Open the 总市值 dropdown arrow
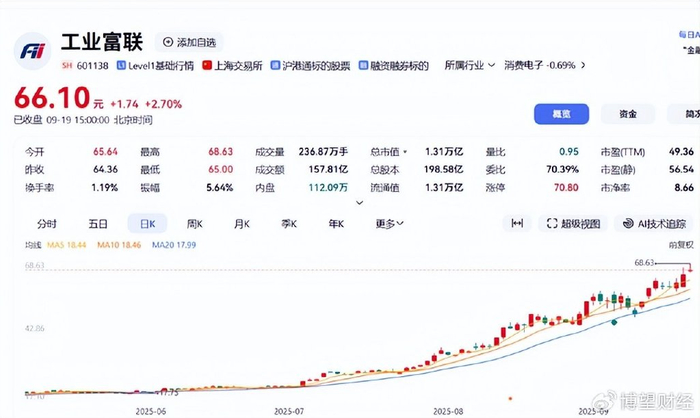Viewport: 700px width, 418px height. [405, 152]
